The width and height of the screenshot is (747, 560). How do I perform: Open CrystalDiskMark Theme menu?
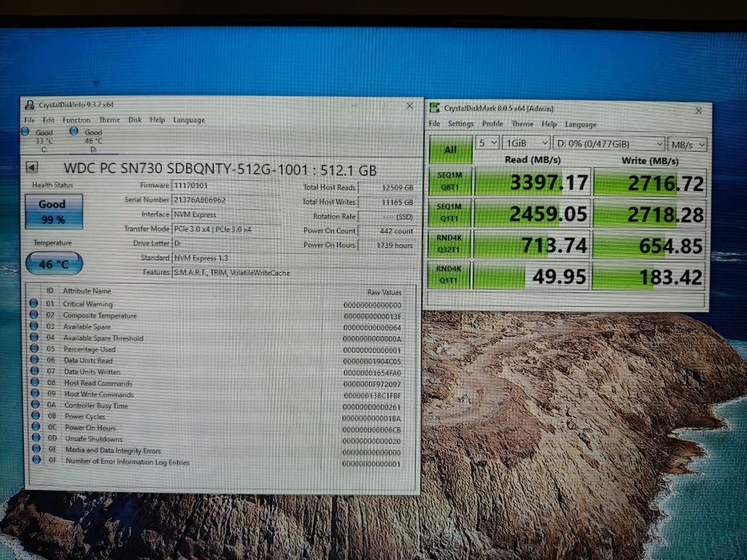pyautogui.click(x=523, y=124)
